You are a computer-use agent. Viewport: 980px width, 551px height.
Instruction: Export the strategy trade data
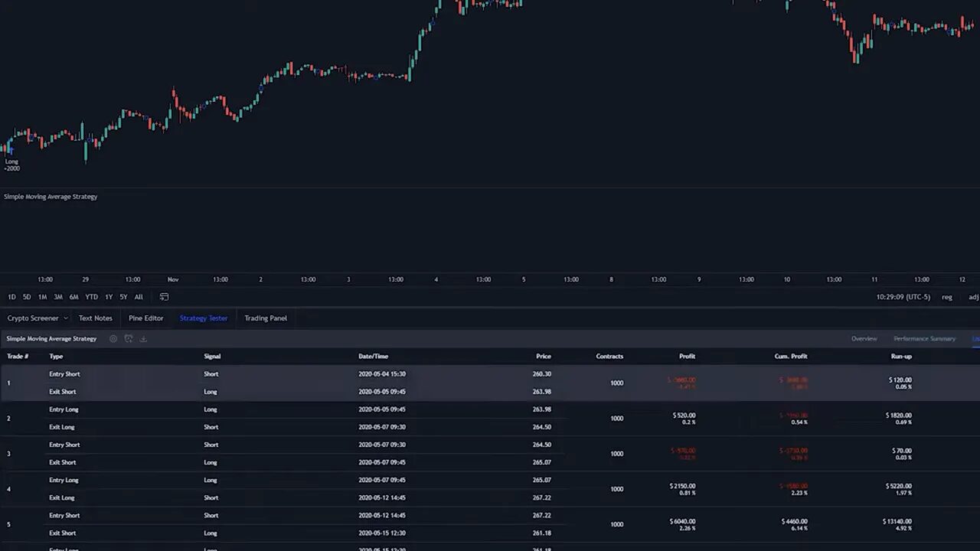pos(143,338)
